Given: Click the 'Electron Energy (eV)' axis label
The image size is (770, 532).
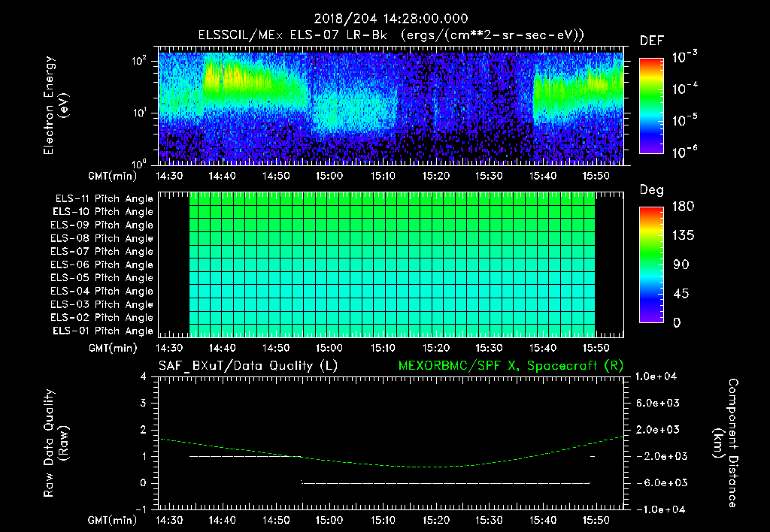Looking at the screenshot, I should click(x=56, y=105).
